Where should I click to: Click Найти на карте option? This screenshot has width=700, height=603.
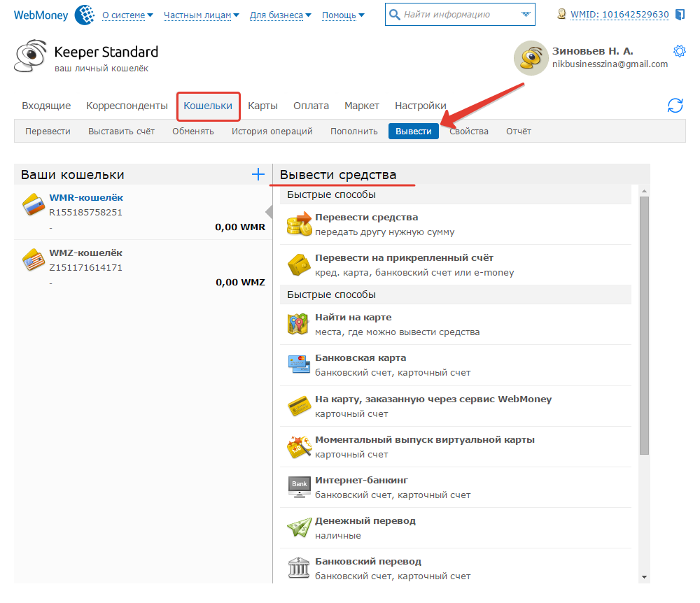coord(456,325)
